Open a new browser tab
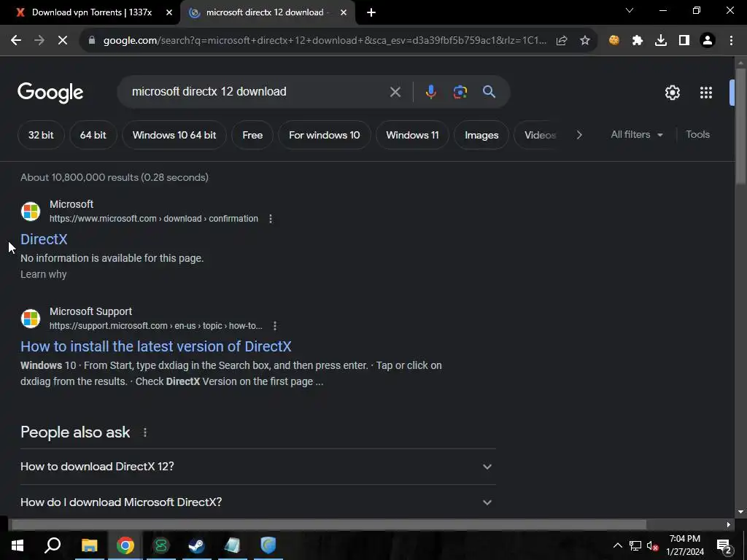747x560 pixels. pos(371,13)
